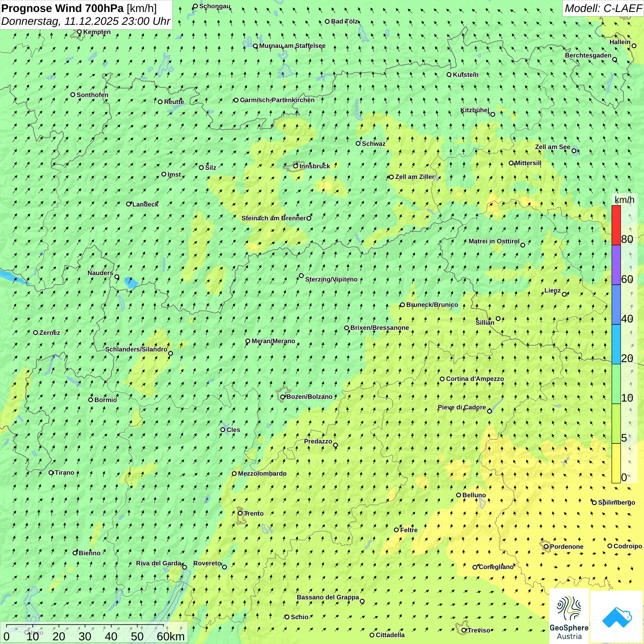644x644 pixels.
Task: Click the Spilimbergo label
Action: 616,502
